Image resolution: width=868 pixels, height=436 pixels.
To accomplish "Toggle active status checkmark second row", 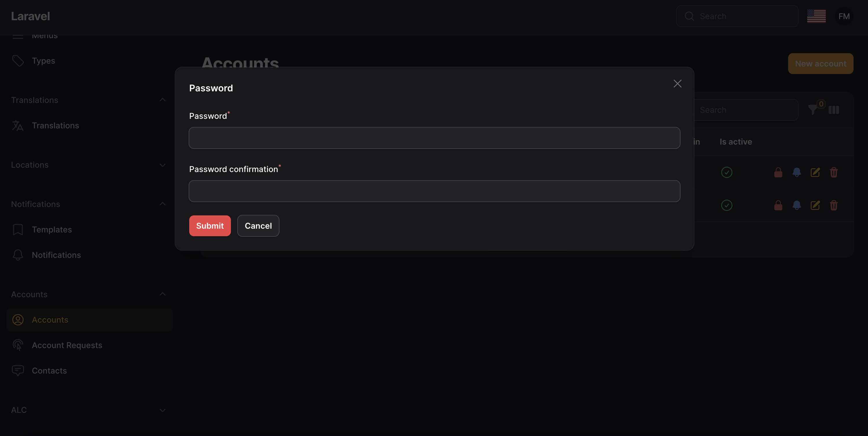I will [727, 205].
